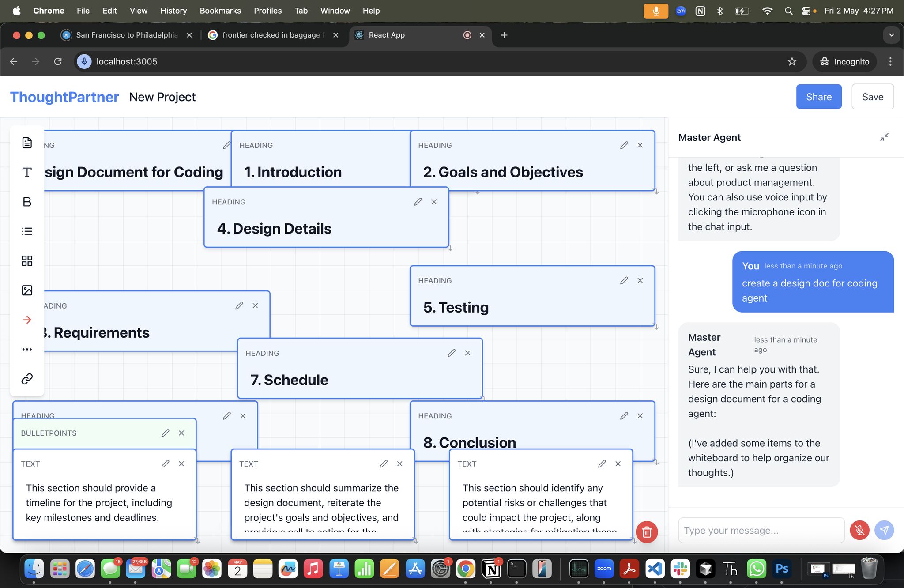The image size is (904, 588).
Task: Collapse the Master Agent chat panel
Action: click(x=884, y=137)
